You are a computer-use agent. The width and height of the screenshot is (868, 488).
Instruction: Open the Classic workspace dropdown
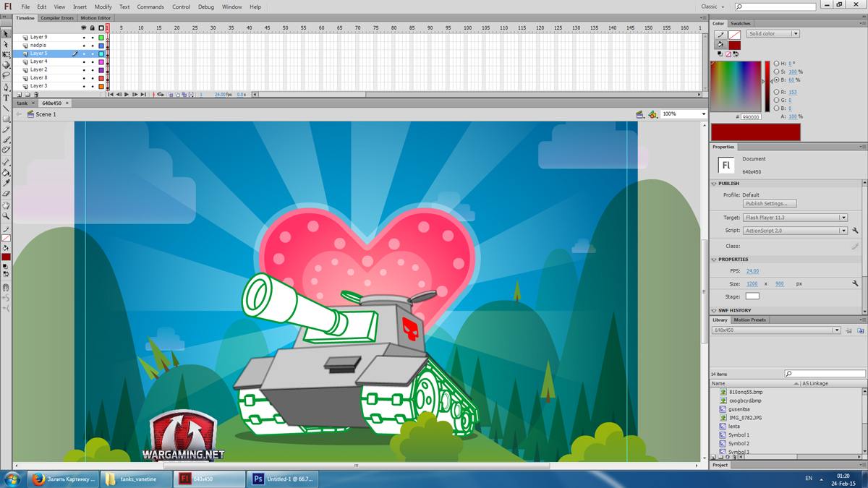coord(712,7)
